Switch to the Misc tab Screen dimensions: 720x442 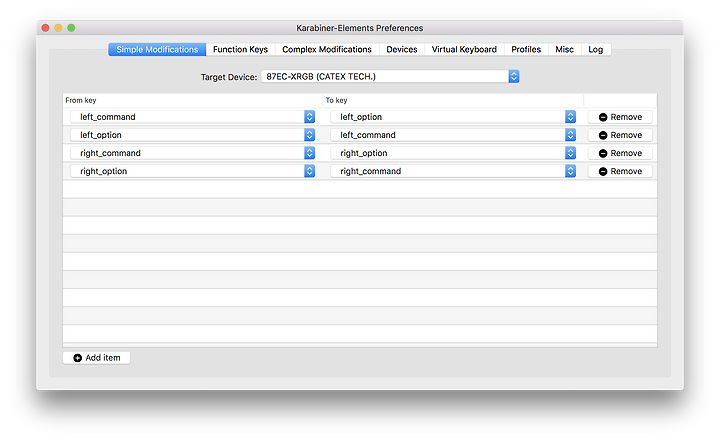564,50
